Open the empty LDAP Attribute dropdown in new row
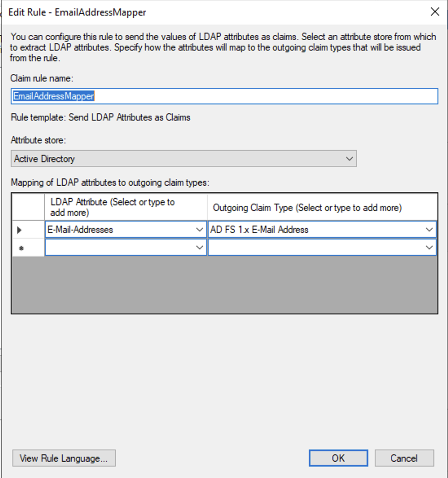This screenshot has width=448, height=478. 200,247
